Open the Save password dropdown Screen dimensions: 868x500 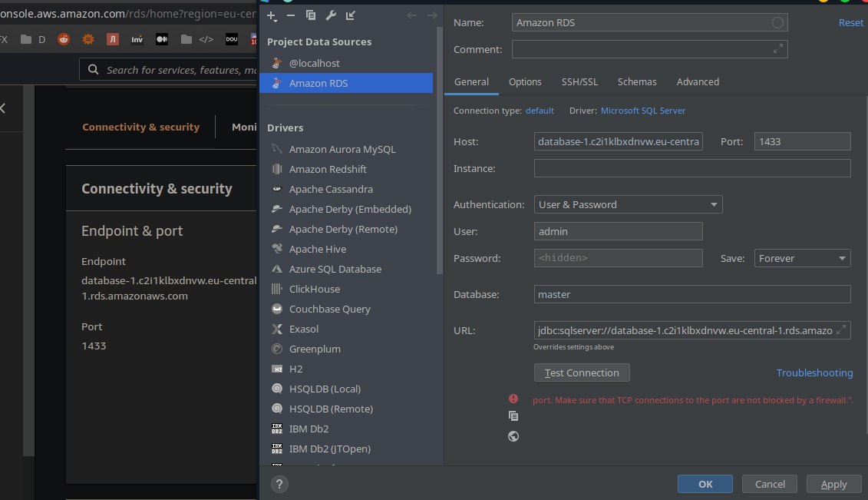tap(802, 258)
